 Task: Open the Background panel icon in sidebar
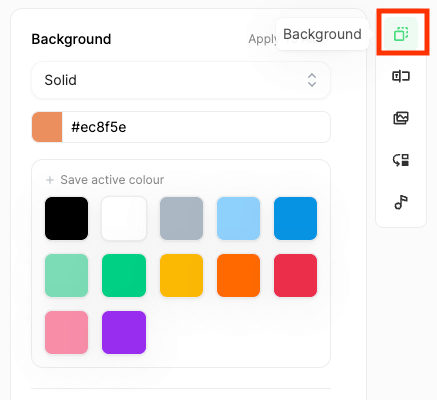401,34
